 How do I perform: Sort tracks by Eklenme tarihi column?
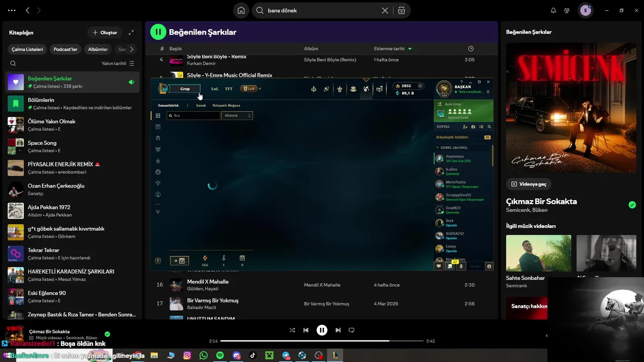click(393, 49)
